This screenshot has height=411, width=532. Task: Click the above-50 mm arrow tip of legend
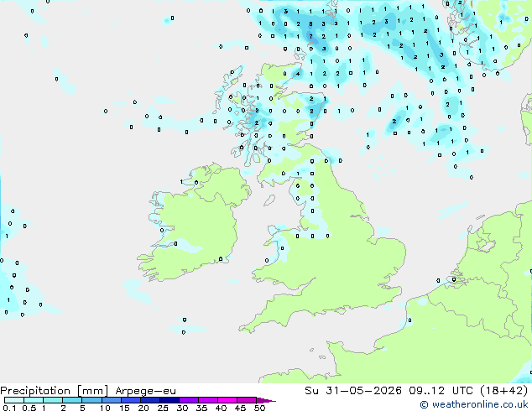click(266, 401)
